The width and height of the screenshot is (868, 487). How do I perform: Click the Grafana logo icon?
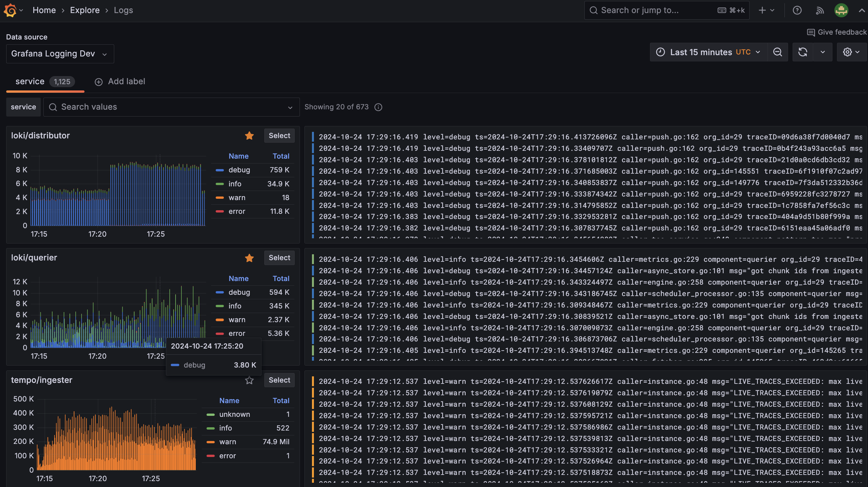10,10
